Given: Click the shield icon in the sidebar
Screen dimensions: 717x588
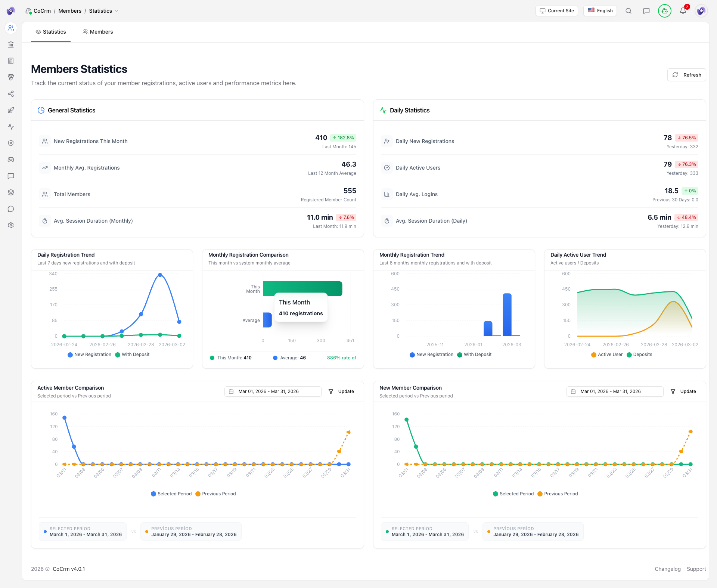Looking at the screenshot, I should 11,143.
